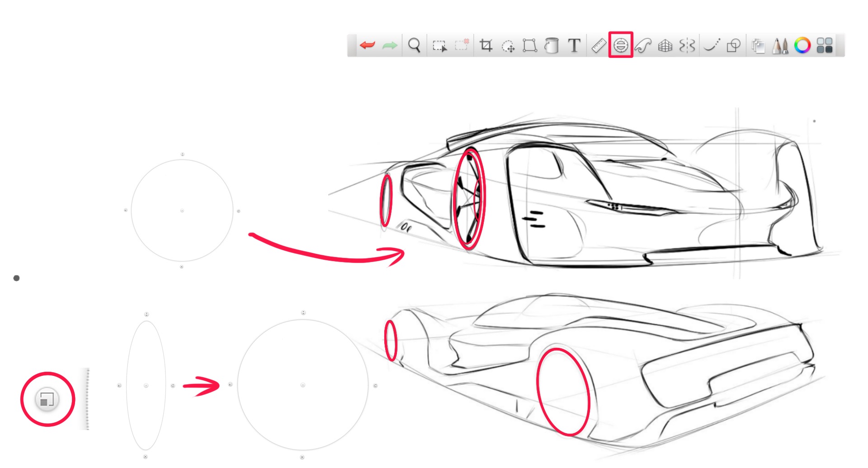Image resolution: width=868 pixels, height=468 pixels.
Task: Enable Symmetry drawing mode
Action: [687, 46]
